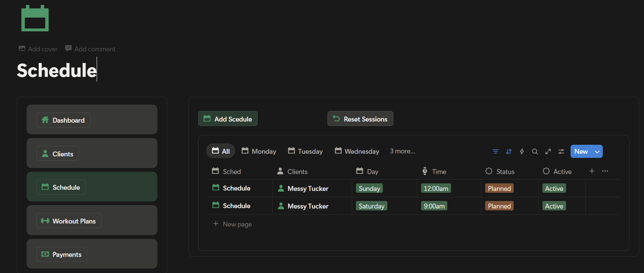Open the dropdown arrow beside New
The width and height of the screenshot is (644, 273).
[x=597, y=151]
